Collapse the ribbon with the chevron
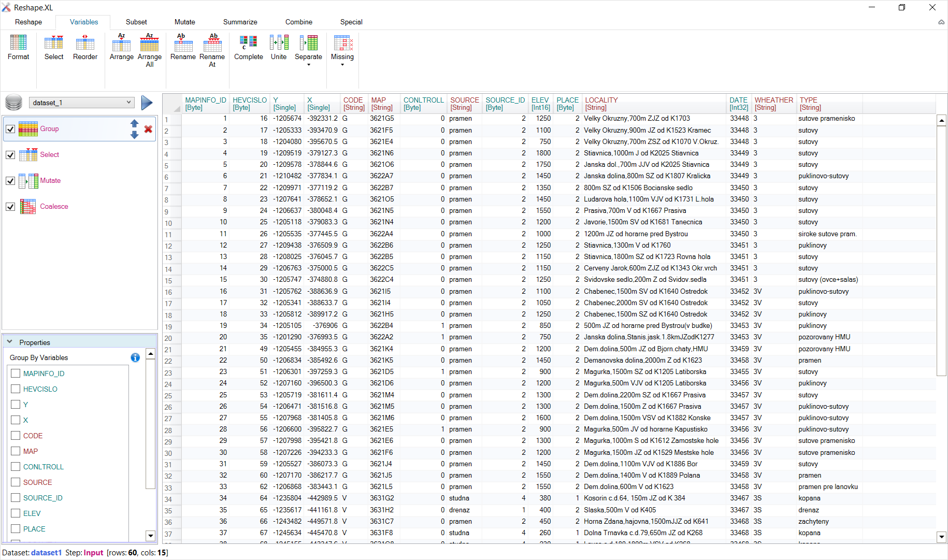The width and height of the screenshot is (948, 560). (x=941, y=22)
